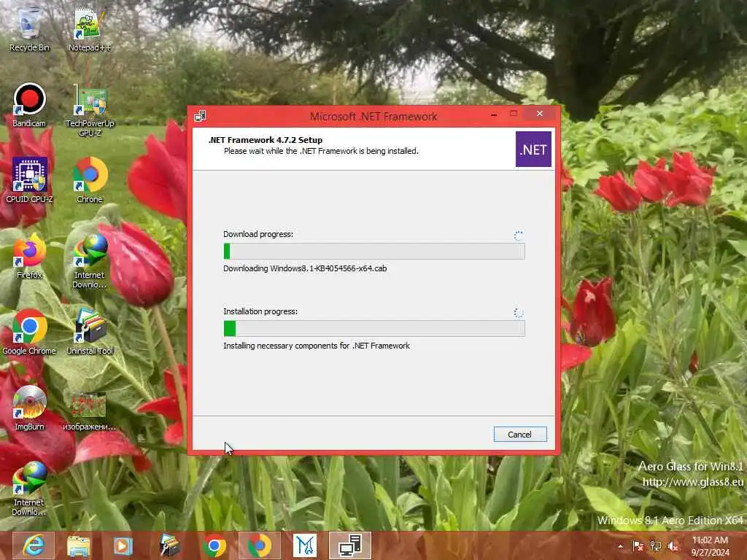Select Internet Download shortcut below ImgBurn
The height and width of the screenshot is (560, 747).
tap(29, 488)
